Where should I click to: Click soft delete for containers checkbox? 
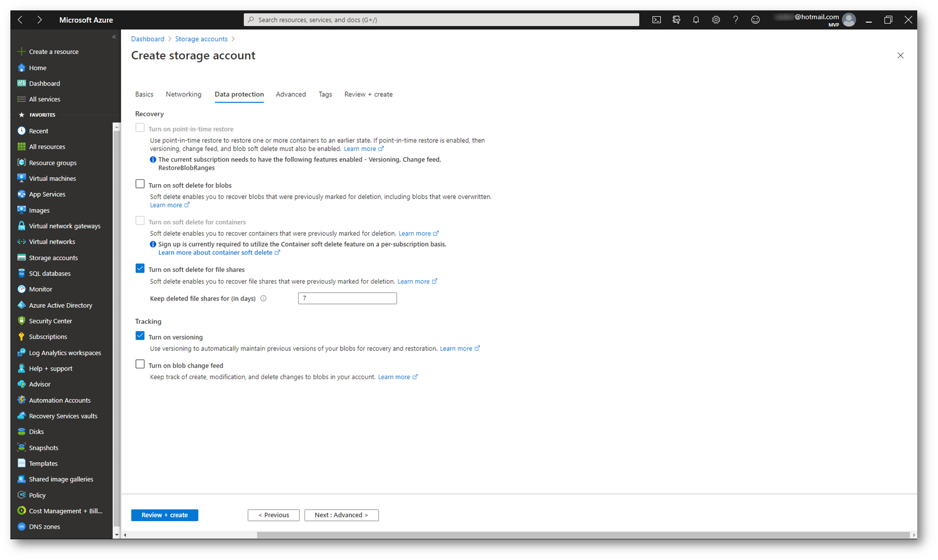pos(140,220)
